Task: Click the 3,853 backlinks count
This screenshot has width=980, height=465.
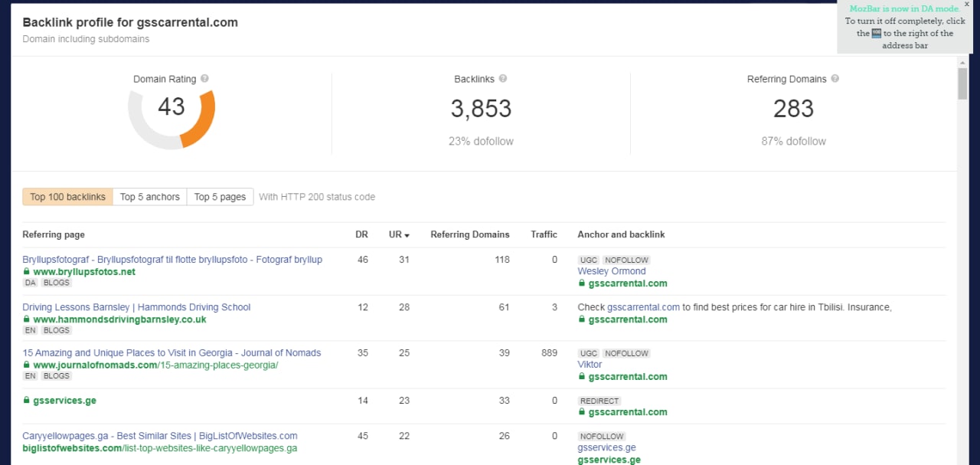Action: pyautogui.click(x=481, y=109)
